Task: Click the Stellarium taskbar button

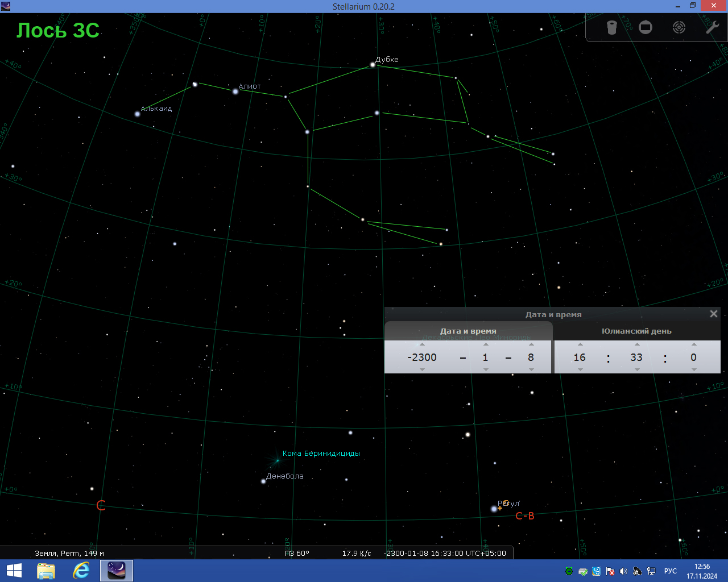Action: coord(117,571)
